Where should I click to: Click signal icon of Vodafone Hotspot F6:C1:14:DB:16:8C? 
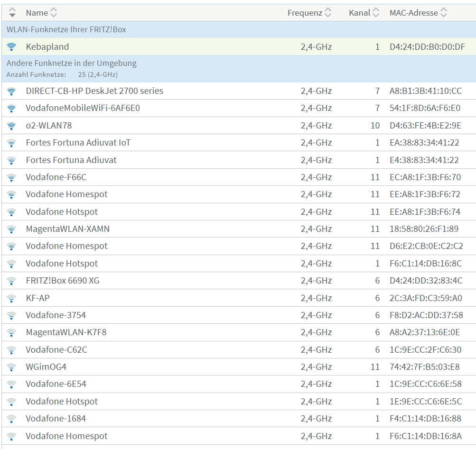11,264
